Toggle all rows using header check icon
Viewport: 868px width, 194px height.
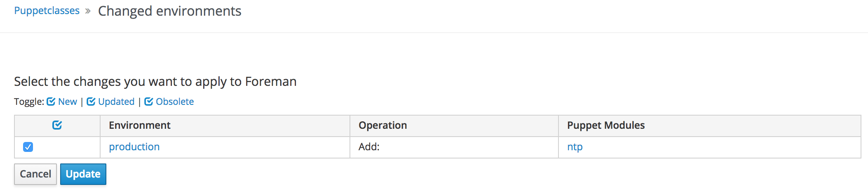(57, 125)
